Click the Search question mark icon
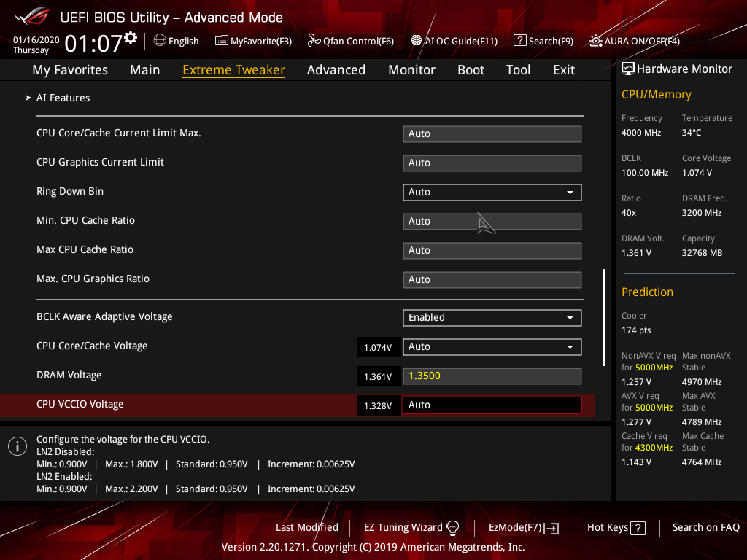747x560 pixels. (x=519, y=41)
